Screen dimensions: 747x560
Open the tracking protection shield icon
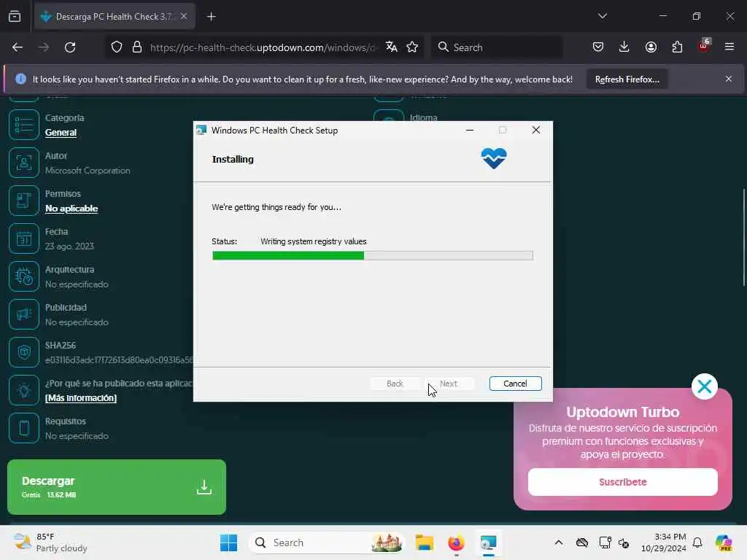point(117,47)
